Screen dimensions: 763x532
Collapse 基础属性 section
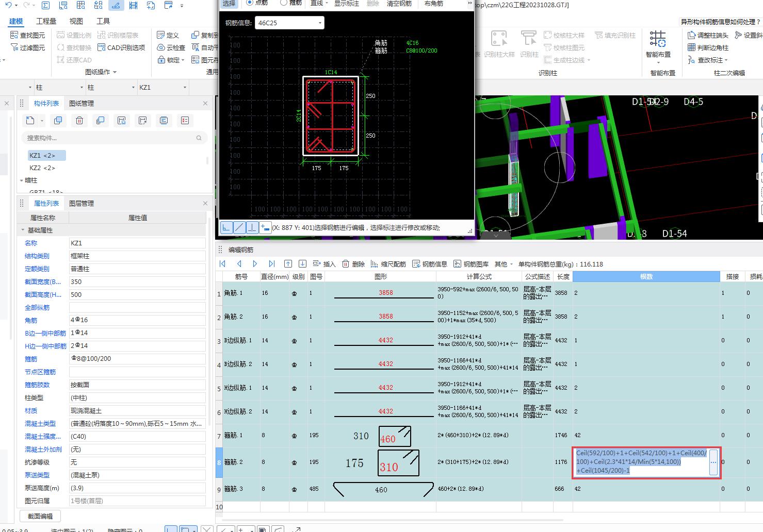pyautogui.click(x=23, y=230)
